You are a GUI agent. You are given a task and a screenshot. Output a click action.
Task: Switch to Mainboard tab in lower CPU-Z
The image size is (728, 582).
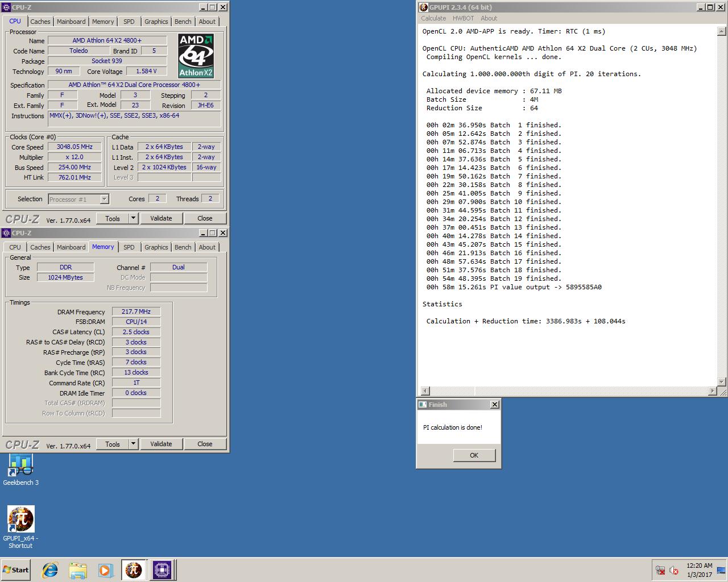click(71, 247)
